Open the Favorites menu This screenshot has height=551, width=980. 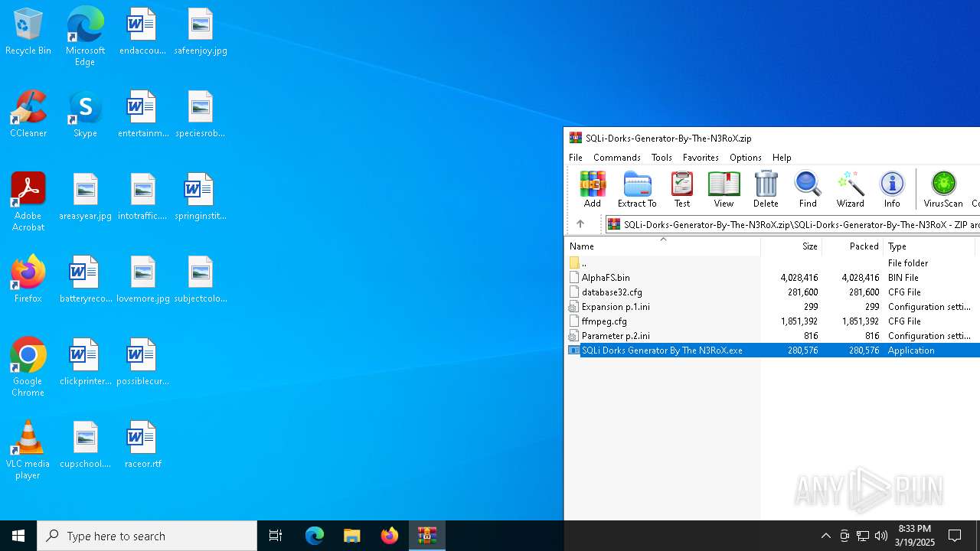[x=701, y=157]
